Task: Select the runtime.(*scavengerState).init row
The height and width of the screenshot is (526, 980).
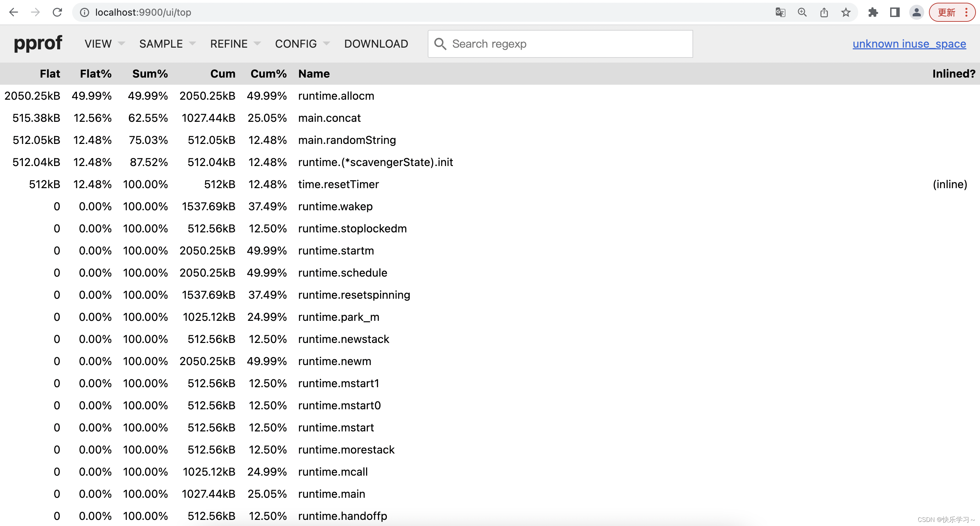Action: (x=490, y=162)
